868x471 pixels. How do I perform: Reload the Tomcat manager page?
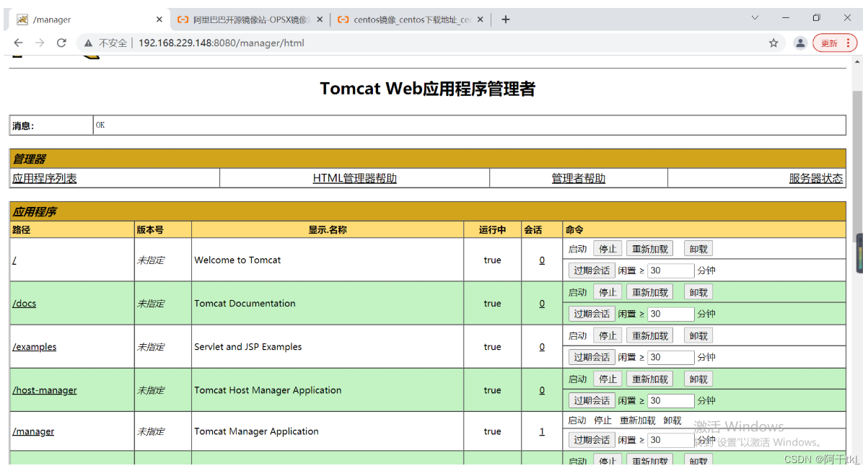[x=62, y=43]
